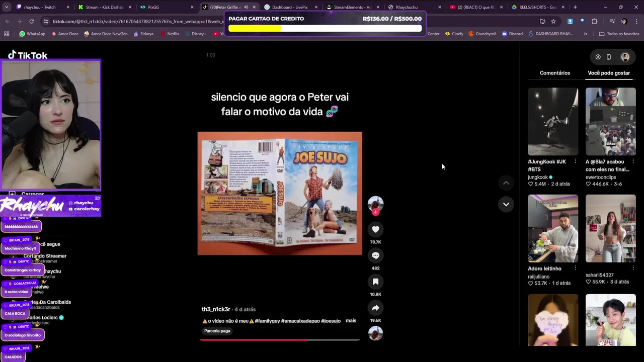Save the video with the bookmark icon
Image resolution: width=644 pixels, height=362 pixels.
pos(375,282)
